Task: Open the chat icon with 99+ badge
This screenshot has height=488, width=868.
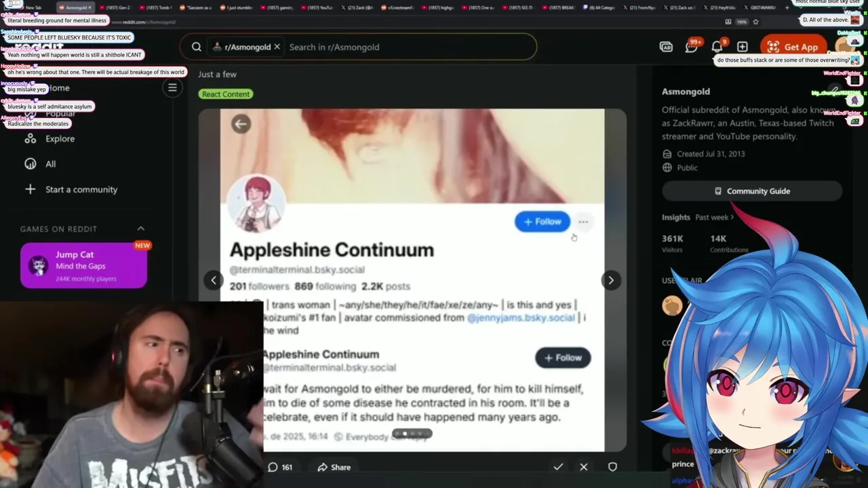Action: tap(692, 47)
